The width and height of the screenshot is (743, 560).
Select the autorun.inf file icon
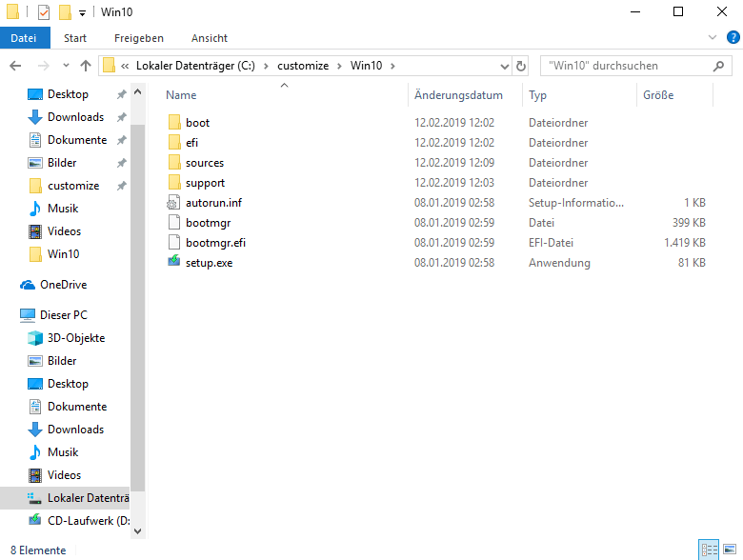coord(173,202)
